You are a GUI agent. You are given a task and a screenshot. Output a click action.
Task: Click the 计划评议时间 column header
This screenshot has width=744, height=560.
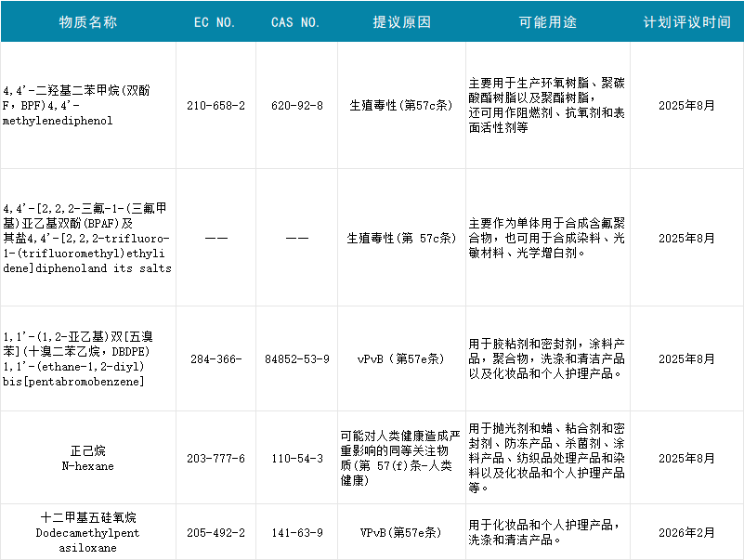pyautogui.click(x=686, y=21)
